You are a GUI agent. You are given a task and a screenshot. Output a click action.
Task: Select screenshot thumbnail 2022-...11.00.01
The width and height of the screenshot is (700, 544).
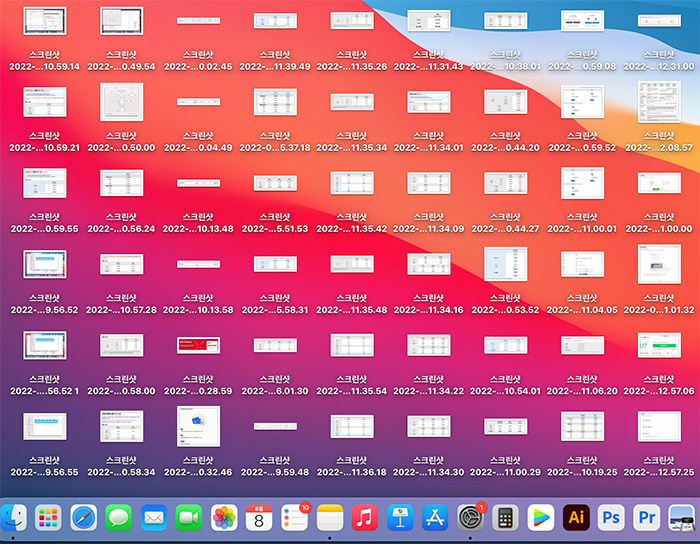pos(582,183)
